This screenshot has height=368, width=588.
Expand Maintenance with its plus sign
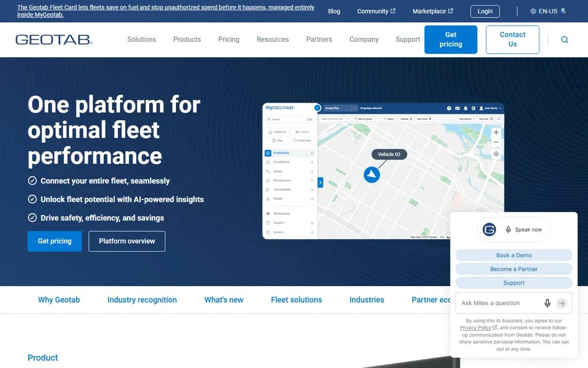coord(312,180)
